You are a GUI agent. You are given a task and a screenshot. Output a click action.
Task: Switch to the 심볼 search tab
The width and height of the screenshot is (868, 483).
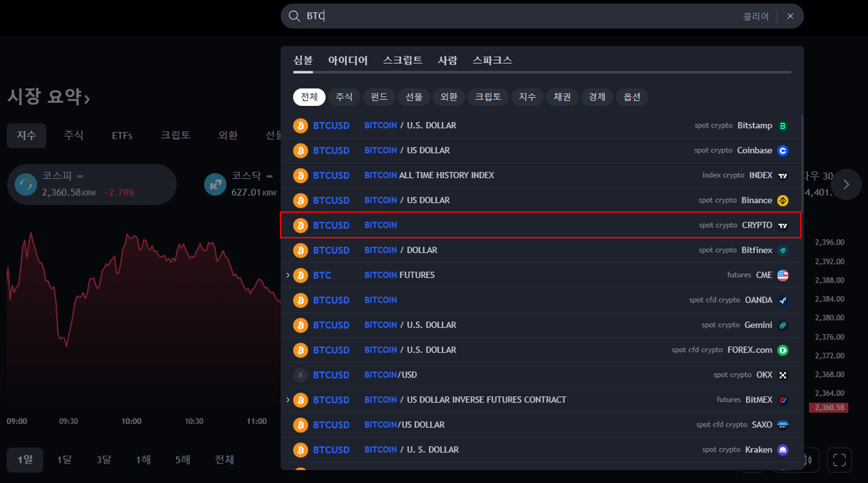point(303,60)
